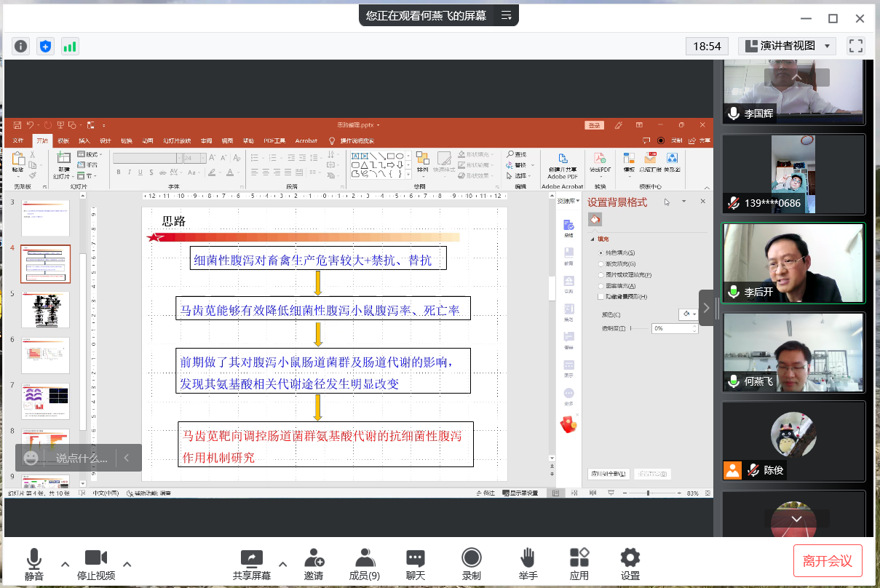
Task: Open meeting info icon at top left
Action: pyautogui.click(x=21, y=47)
